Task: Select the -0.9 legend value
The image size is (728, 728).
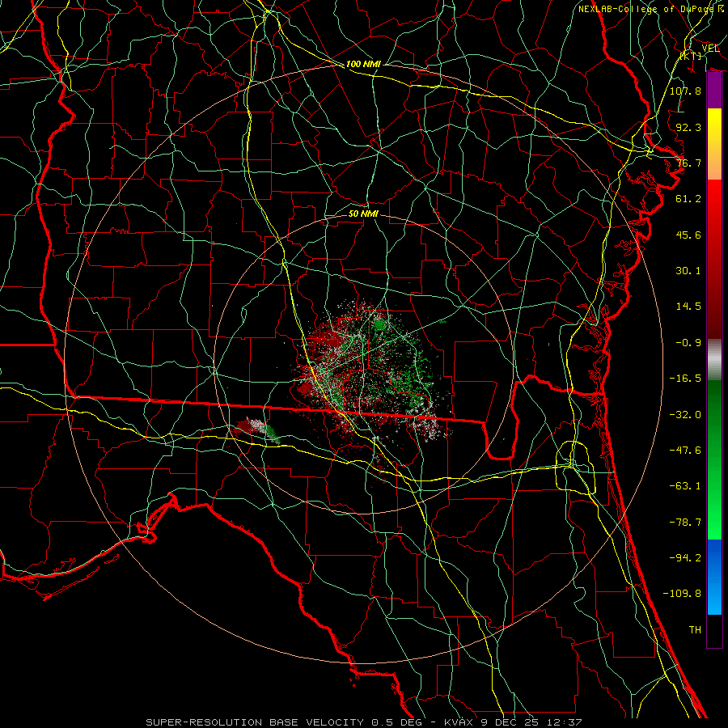Action: (688, 343)
